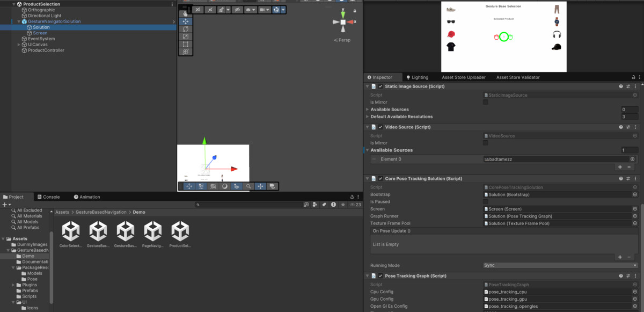Open the Gizmos dropdown arrow
The height and width of the screenshot is (312, 644).
(x=283, y=10)
